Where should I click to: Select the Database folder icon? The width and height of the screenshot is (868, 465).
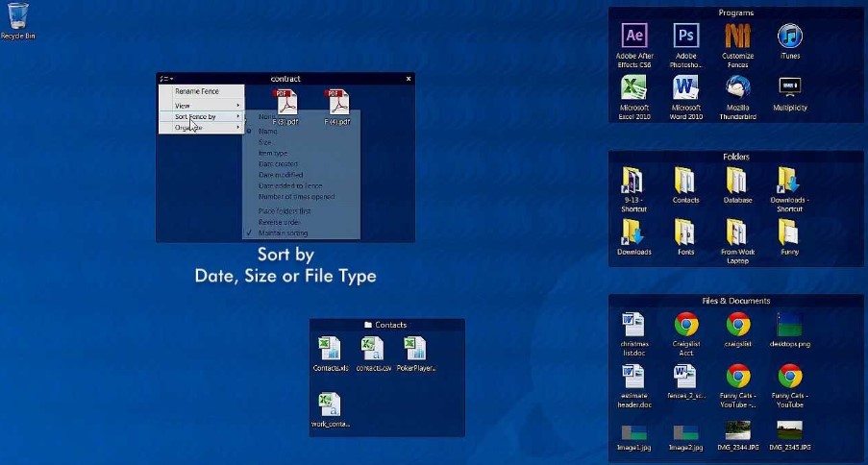click(x=738, y=181)
